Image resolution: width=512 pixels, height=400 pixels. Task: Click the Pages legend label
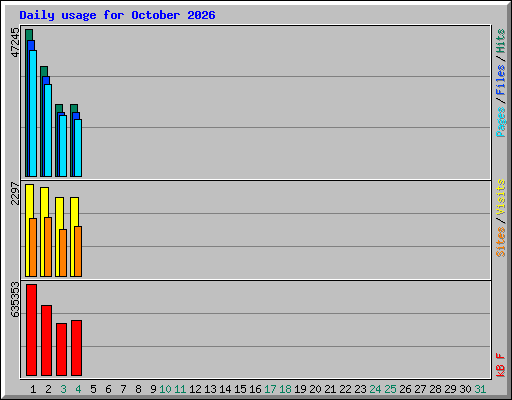(x=501, y=122)
